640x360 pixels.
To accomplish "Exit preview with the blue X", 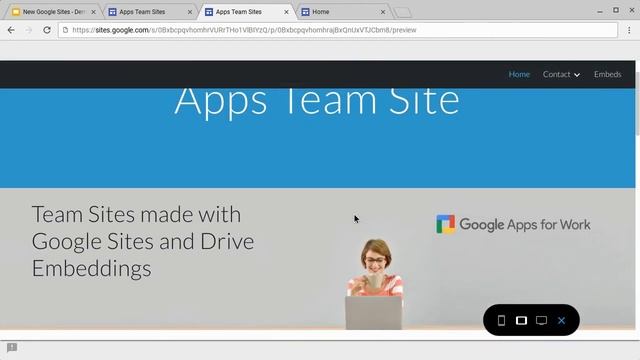I will pos(561,320).
